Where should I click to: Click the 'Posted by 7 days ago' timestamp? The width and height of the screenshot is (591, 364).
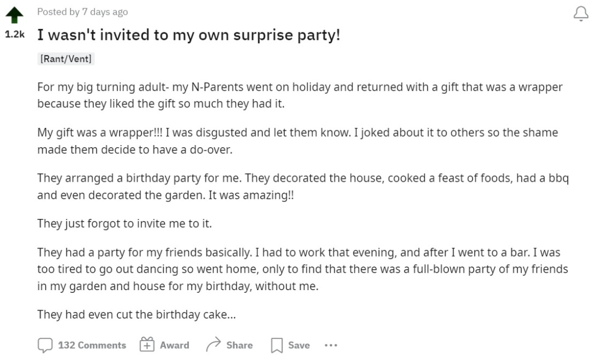83,11
